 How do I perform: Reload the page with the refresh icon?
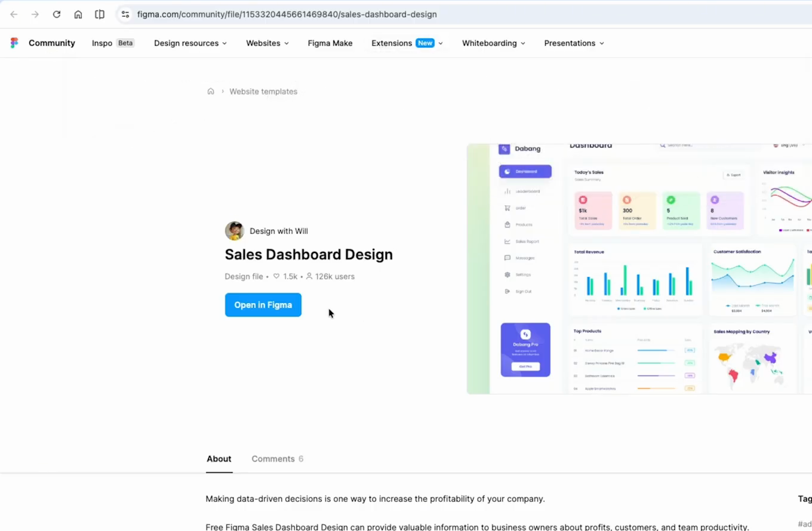click(x=57, y=14)
